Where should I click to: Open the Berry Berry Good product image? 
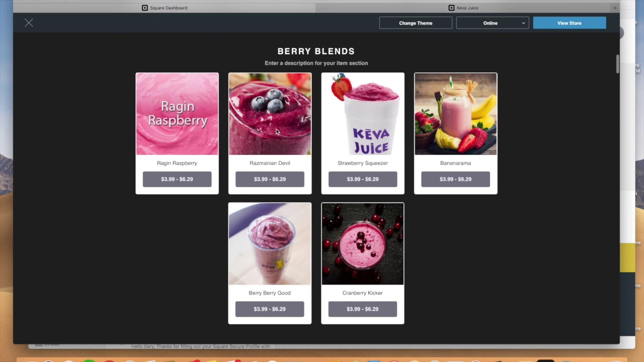[270, 244]
